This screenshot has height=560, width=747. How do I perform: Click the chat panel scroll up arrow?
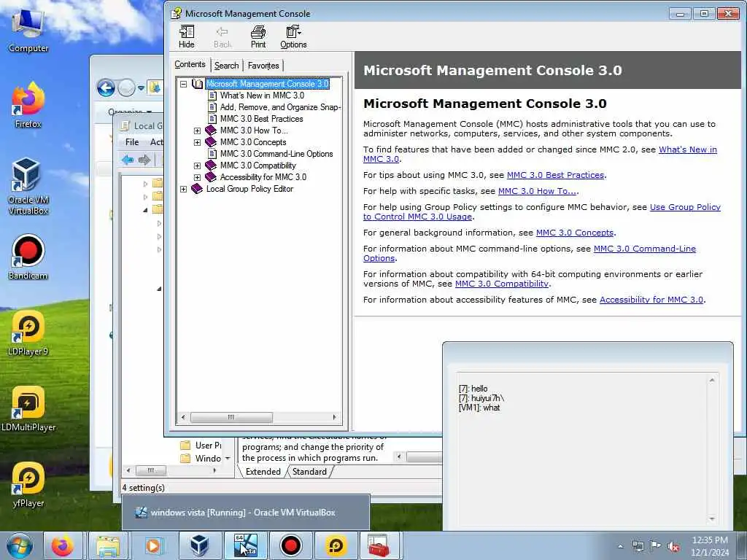pos(712,380)
